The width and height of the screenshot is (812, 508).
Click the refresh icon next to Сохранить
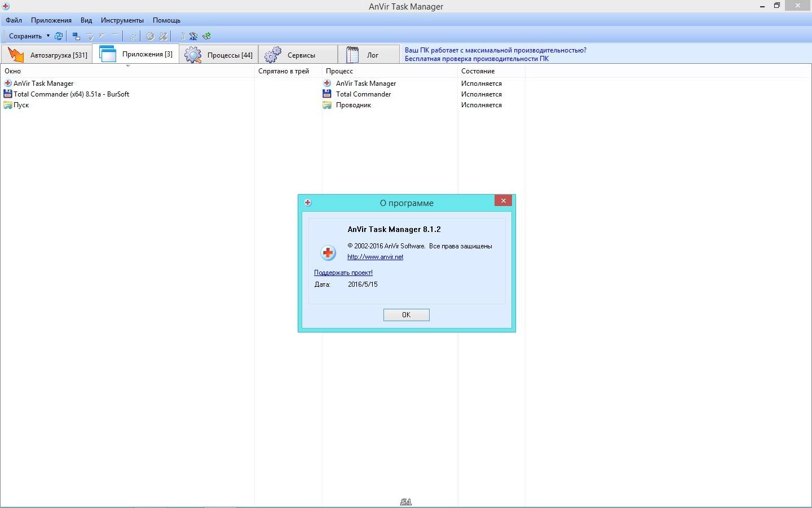59,36
